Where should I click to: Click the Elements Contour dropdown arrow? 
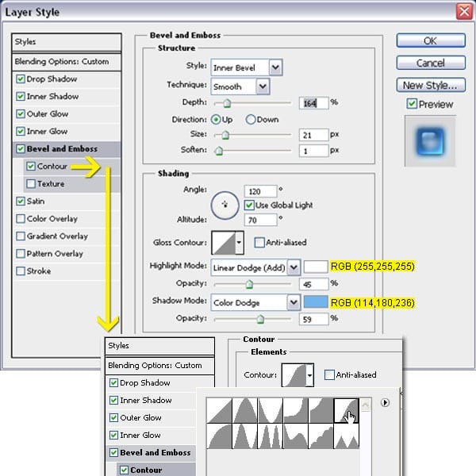[x=309, y=375]
